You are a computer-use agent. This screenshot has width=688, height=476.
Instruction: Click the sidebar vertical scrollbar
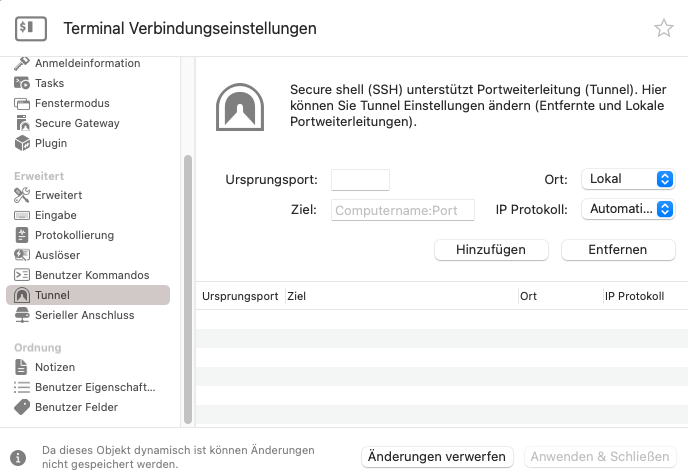[x=187, y=290]
